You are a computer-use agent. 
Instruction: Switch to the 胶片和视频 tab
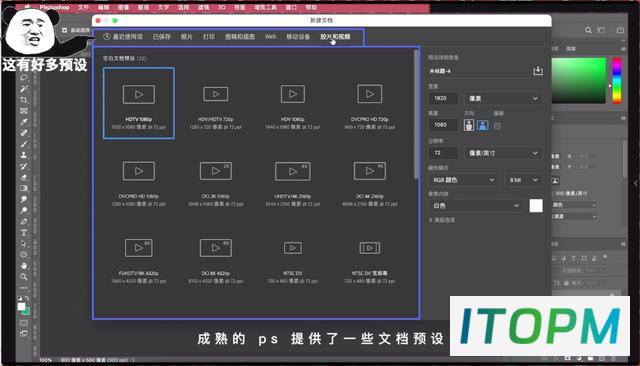click(335, 37)
